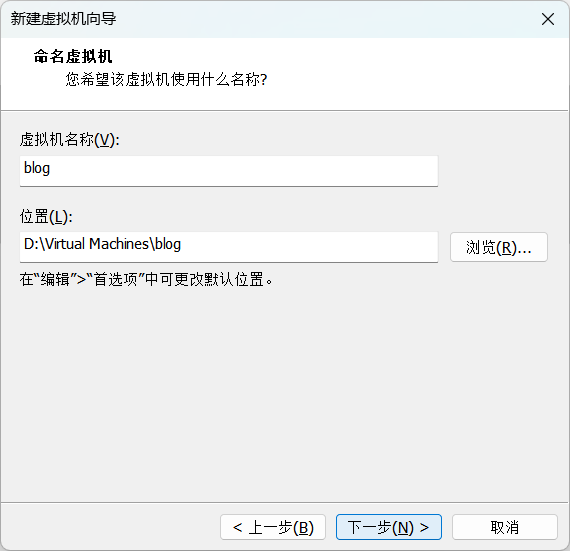The image size is (570, 551).
Task: Click the 浏览(R)... button
Action: (499, 247)
